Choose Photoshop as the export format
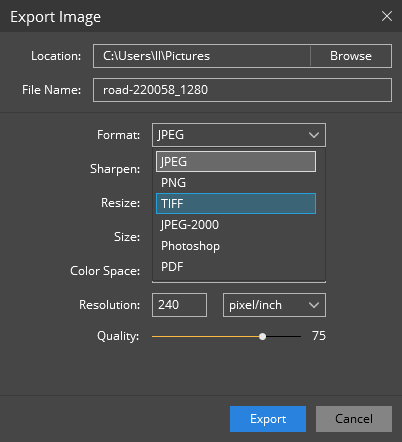Image resolution: width=402 pixels, height=442 pixels. [236, 246]
